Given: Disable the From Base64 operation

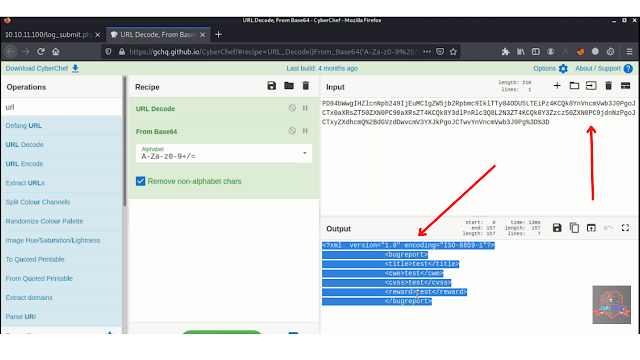Looking at the screenshot, I should pyautogui.click(x=292, y=131).
